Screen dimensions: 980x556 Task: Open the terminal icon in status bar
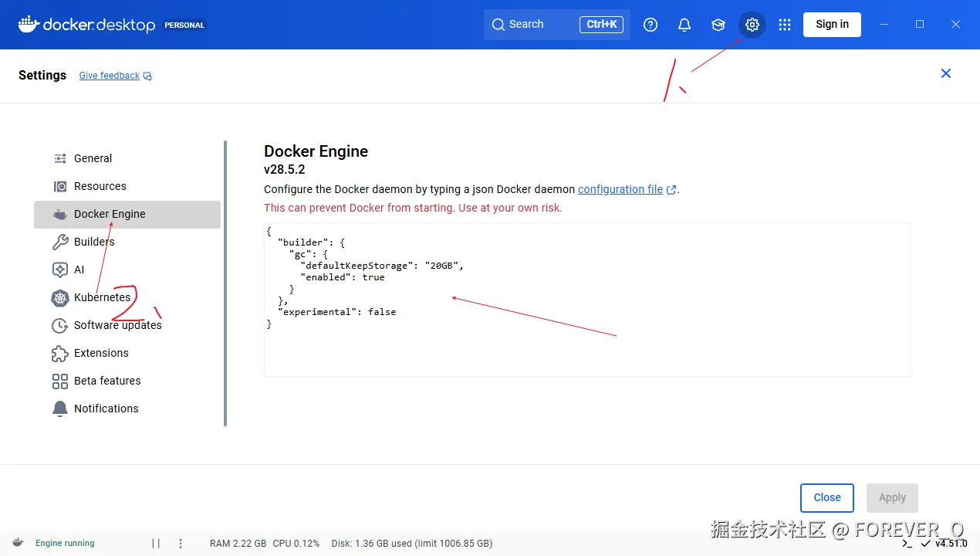click(907, 544)
